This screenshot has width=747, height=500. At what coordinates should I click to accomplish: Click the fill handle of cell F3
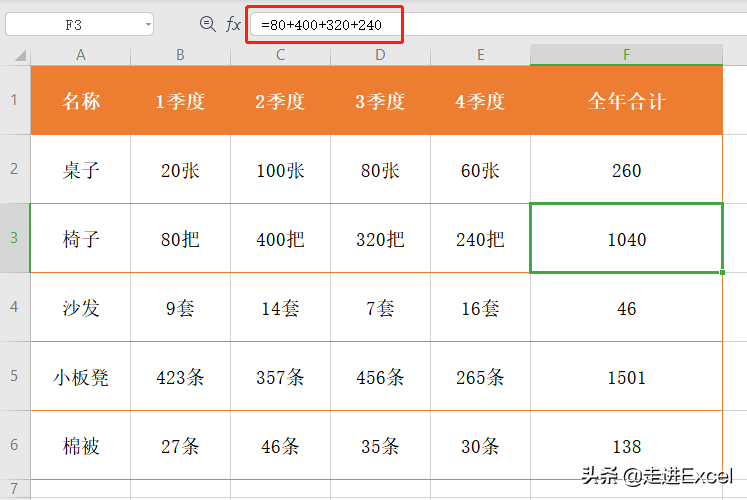722,272
